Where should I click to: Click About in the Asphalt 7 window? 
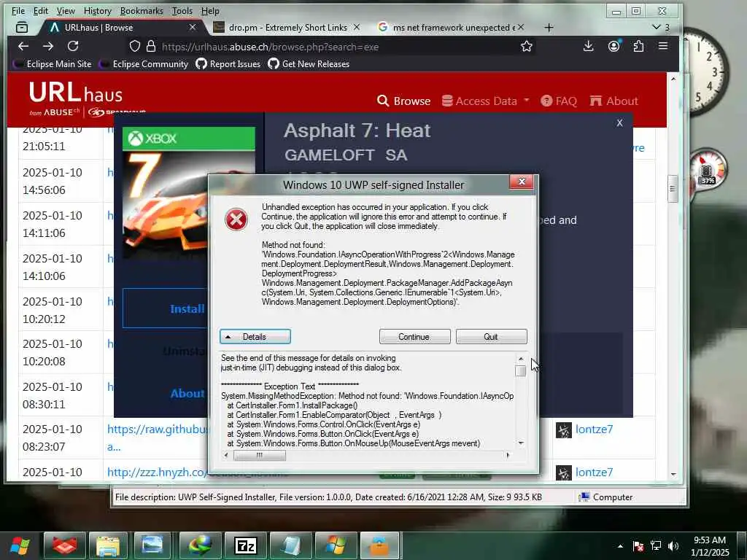pos(187,393)
